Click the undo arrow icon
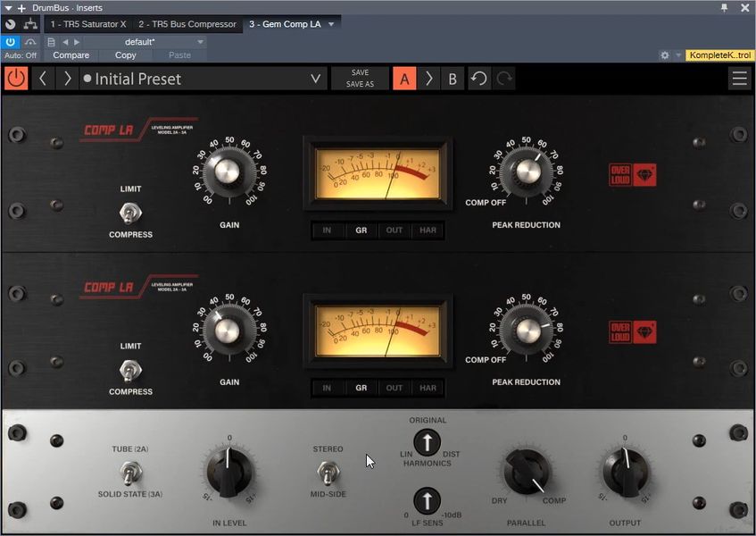Image resolution: width=756 pixels, height=536 pixels. (x=478, y=79)
